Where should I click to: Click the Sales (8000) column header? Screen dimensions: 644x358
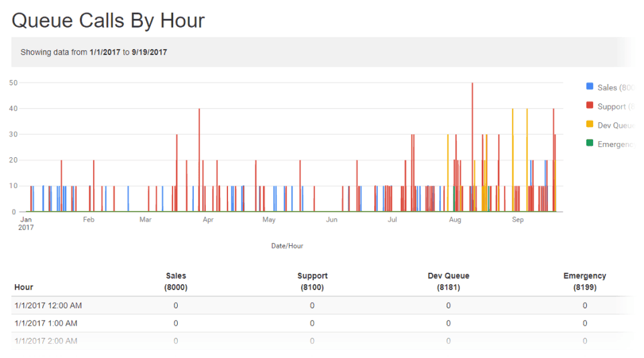pos(176,281)
